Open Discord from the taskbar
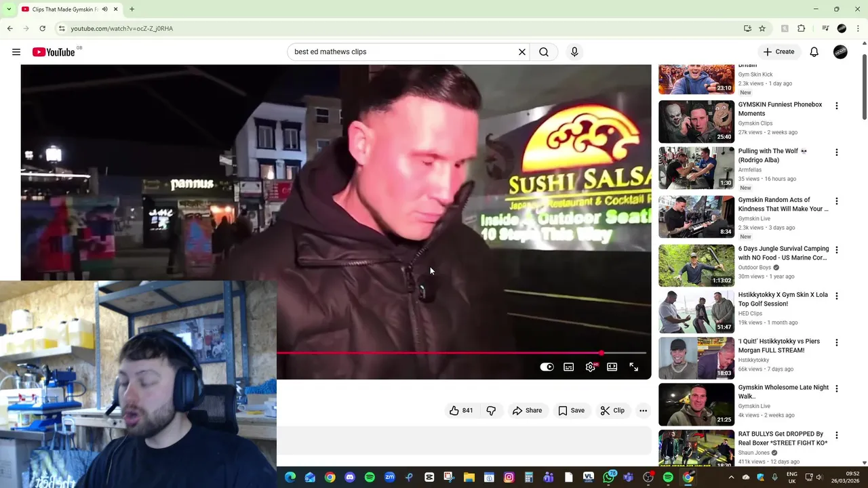The image size is (868, 488). point(350,477)
